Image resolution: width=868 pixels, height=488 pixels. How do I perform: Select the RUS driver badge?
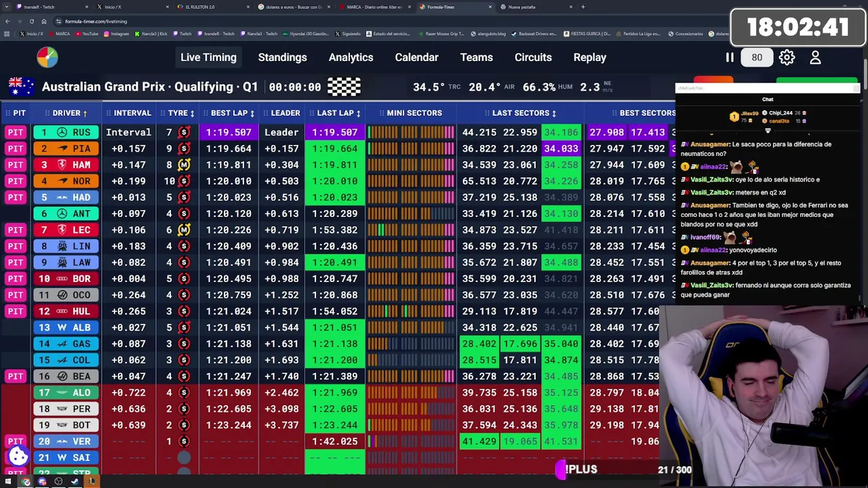66,132
